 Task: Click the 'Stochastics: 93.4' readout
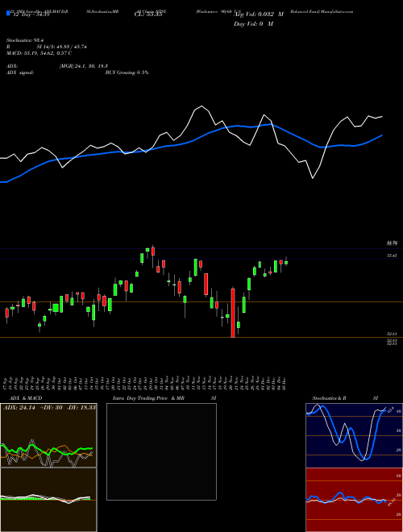(x=26, y=40)
